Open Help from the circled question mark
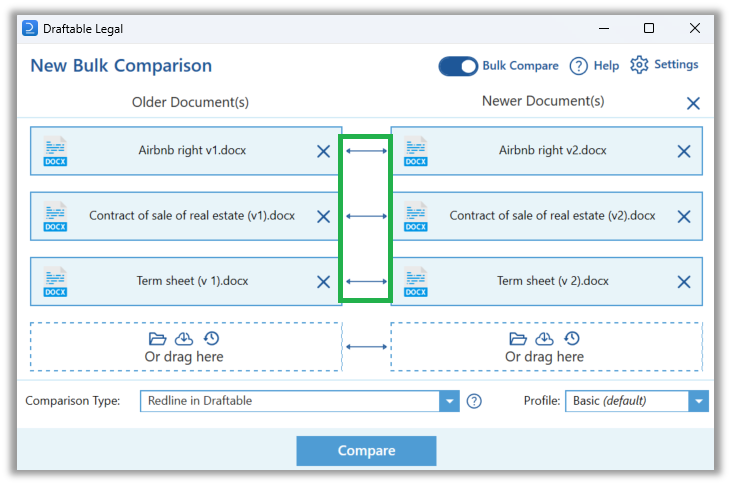 [579, 66]
